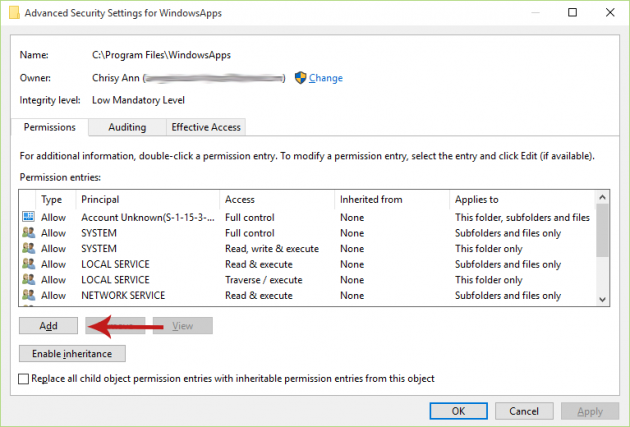Click scroll up arrow of permission list
This screenshot has height=427, width=630.
tap(602, 197)
